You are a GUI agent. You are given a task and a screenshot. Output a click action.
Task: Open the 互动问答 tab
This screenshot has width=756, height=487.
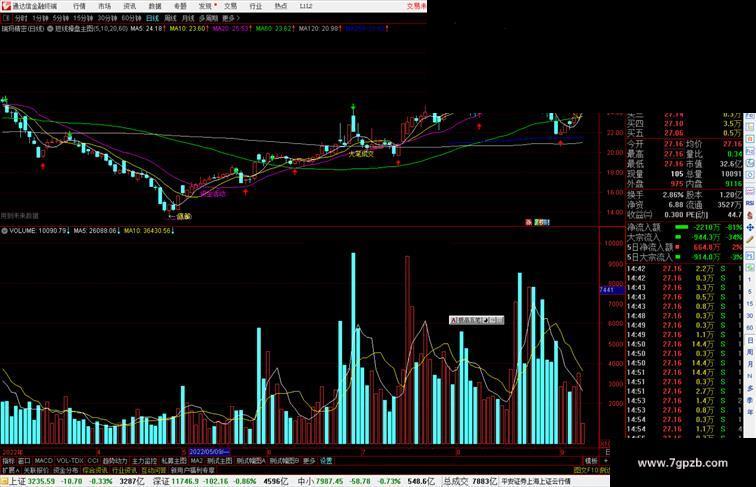coord(153,470)
